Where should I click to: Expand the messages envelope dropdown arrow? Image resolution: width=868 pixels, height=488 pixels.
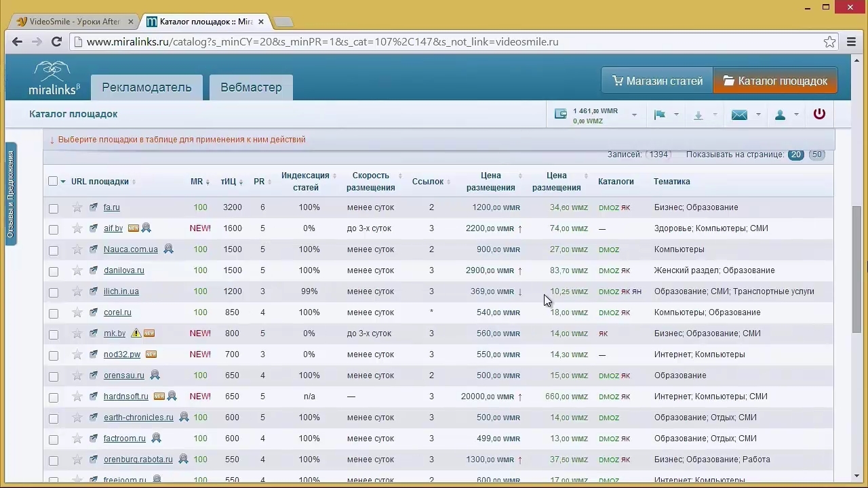pyautogui.click(x=758, y=115)
